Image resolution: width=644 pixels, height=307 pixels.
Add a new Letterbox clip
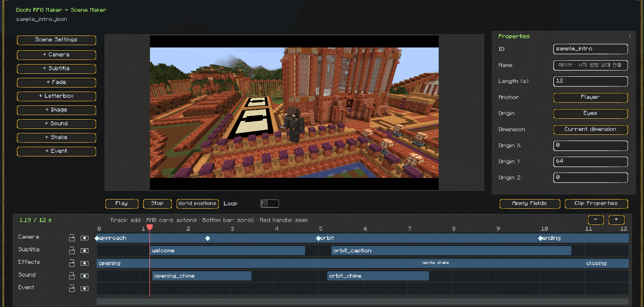56,96
